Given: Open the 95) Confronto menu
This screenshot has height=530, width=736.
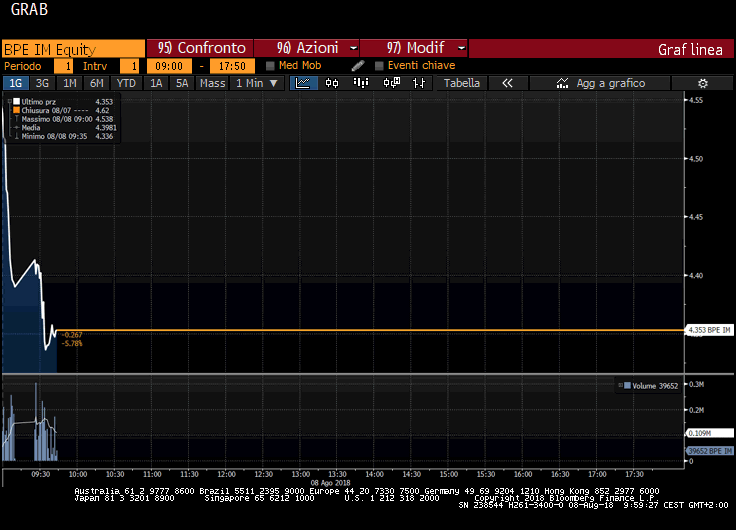Looking at the screenshot, I should [200, 48].
